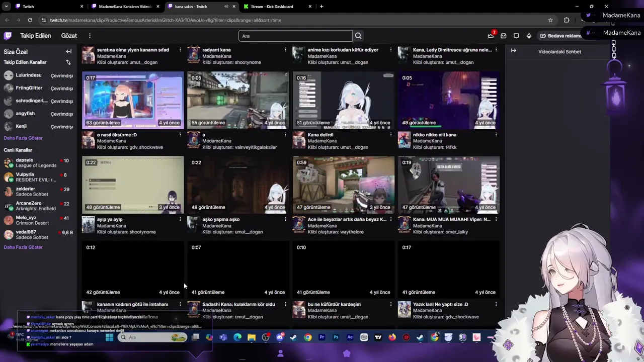Open options for clip 'o nasıl öksürme :D'
Screen dimensions: 644x362
180,135
